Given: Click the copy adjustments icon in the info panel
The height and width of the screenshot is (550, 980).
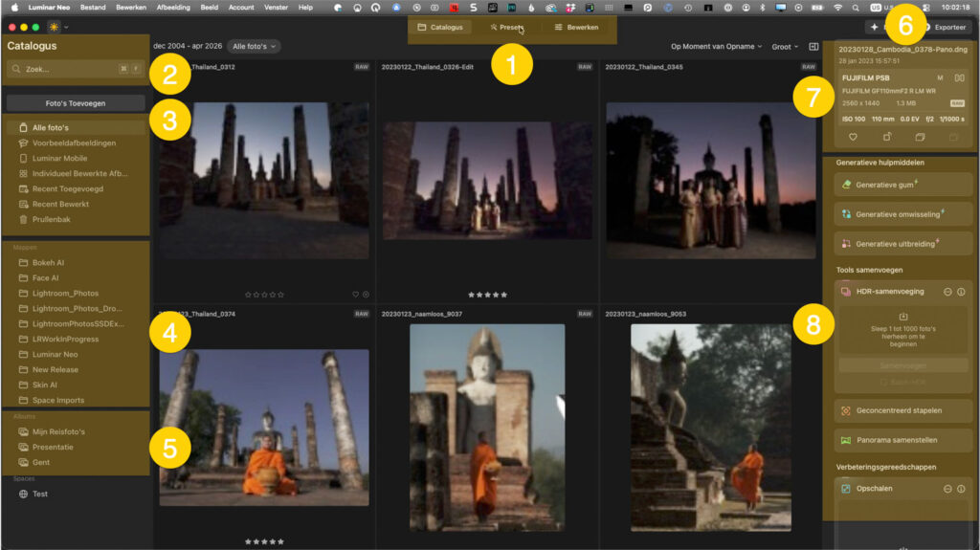Looking at the screenshot, I should (920, 137).
